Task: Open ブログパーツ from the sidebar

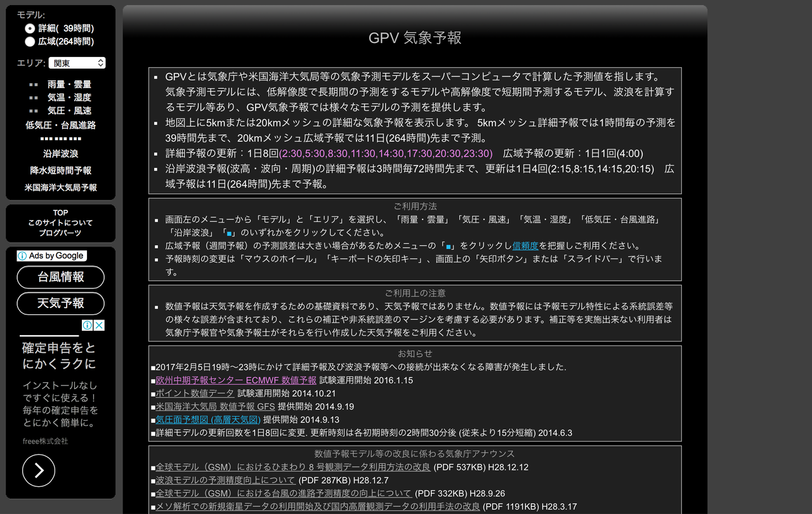Action: tap(60, 234)
